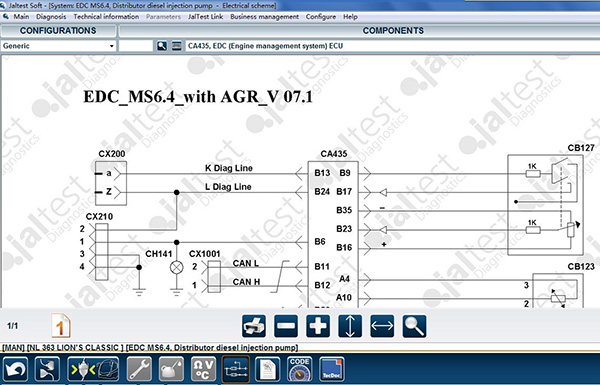600x385 pixels.
Task: Open the Diagnosis menu
Action: click(x=51, y=17)
